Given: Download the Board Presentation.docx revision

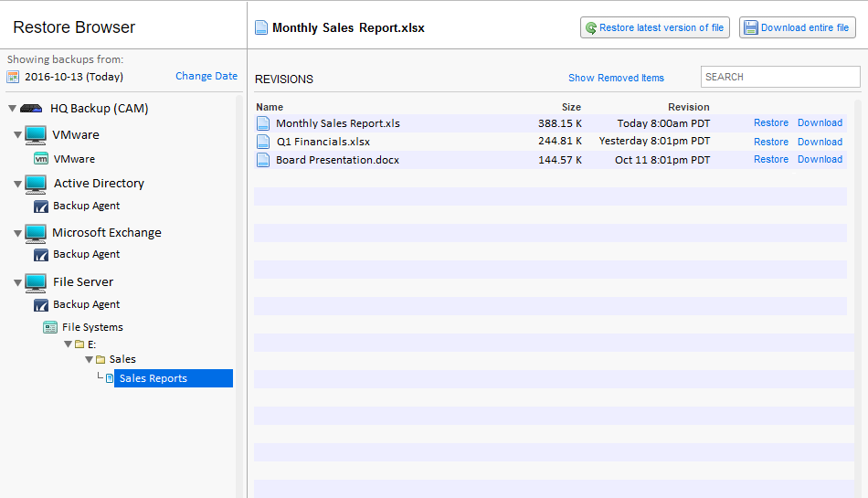Looking at the screenshot, I should 820,159.
